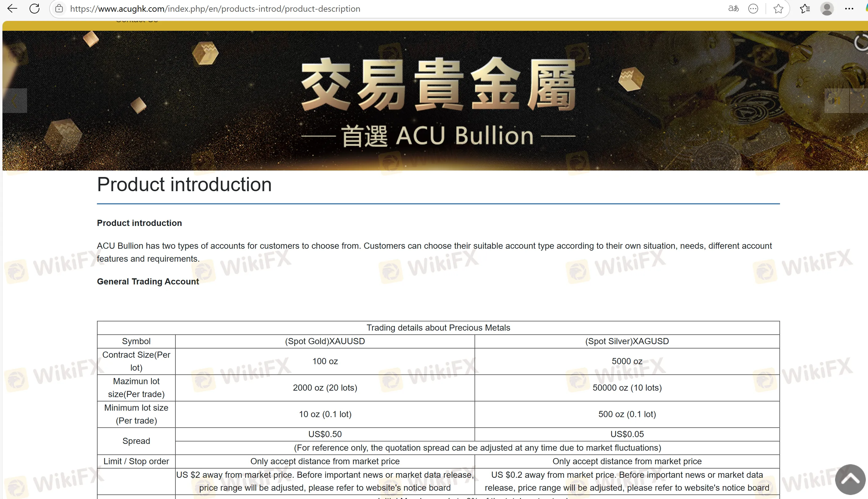
Task: Click the General Trading Account heading
Action: [148, 281]
